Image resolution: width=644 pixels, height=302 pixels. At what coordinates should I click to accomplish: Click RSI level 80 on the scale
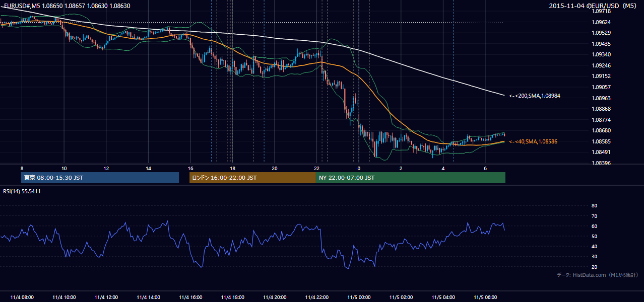coord(594,206)
